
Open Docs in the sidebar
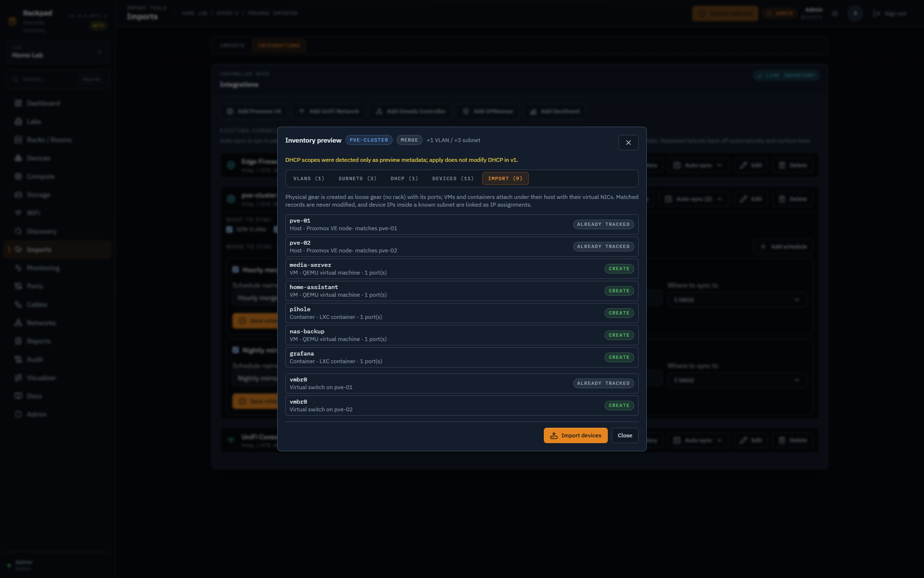click(58, 396)
